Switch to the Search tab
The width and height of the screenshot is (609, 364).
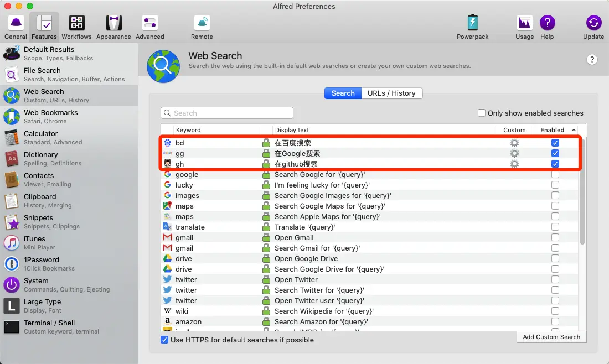point(343,93)
